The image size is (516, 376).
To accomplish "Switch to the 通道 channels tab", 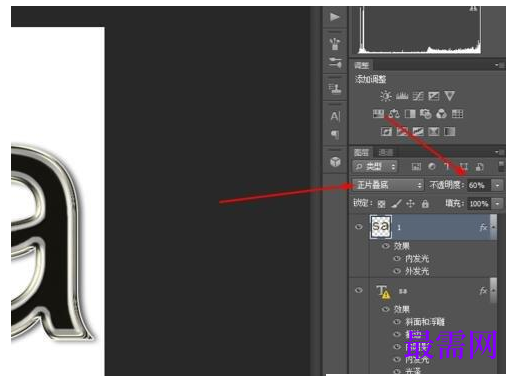I will point(386,153).
